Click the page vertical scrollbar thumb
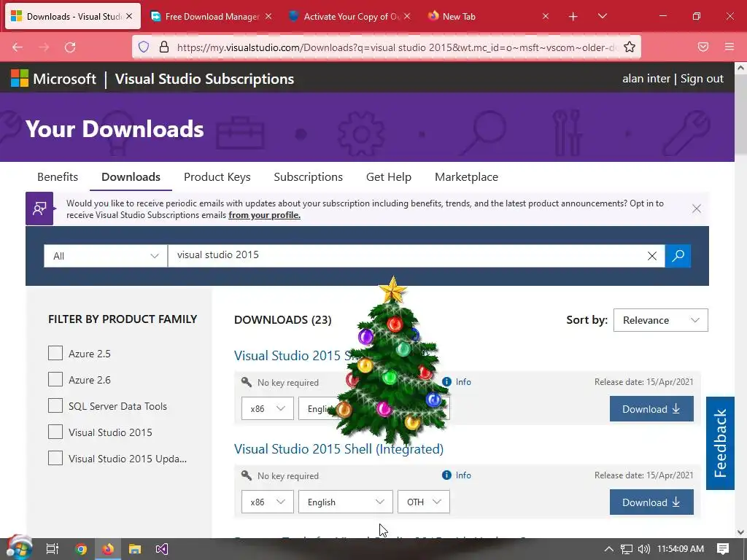The width and height of the screenshot is (747, 560). [x=741, y=114]
